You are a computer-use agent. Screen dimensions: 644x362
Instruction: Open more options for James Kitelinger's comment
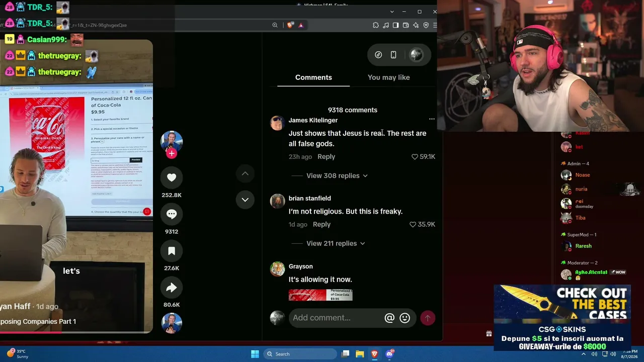tap(432, 119)
